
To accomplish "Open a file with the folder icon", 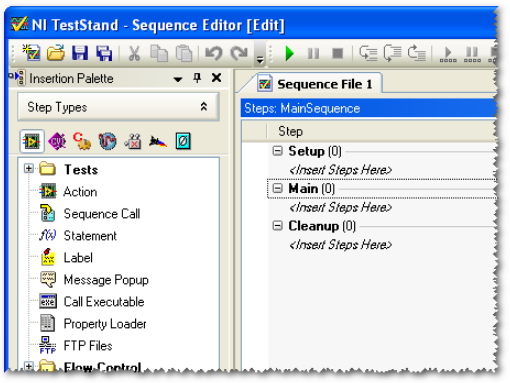I will click(55, 53).
